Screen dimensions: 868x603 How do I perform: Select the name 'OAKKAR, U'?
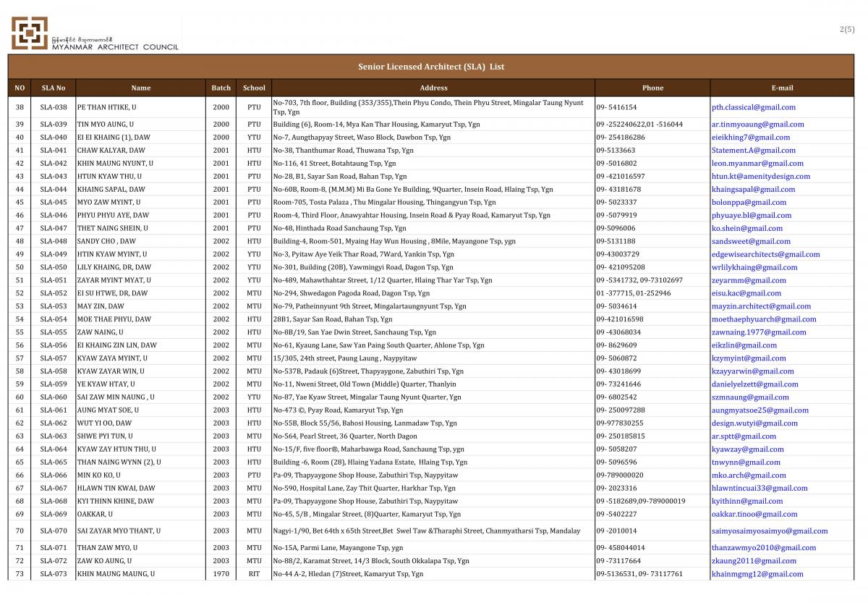click(95, 515)
